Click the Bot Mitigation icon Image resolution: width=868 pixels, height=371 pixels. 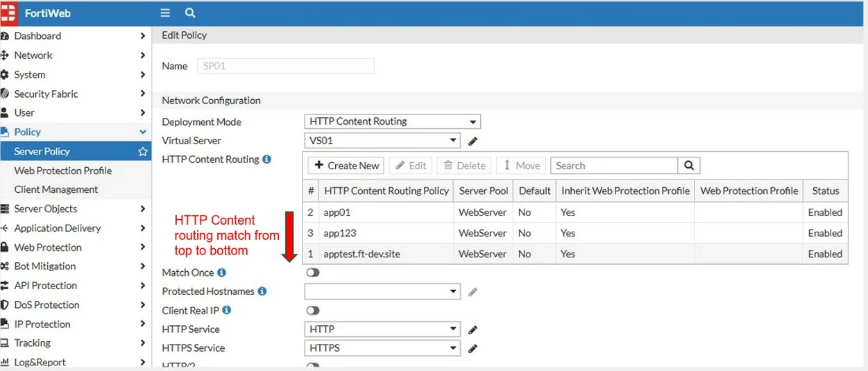pos(4,266)
